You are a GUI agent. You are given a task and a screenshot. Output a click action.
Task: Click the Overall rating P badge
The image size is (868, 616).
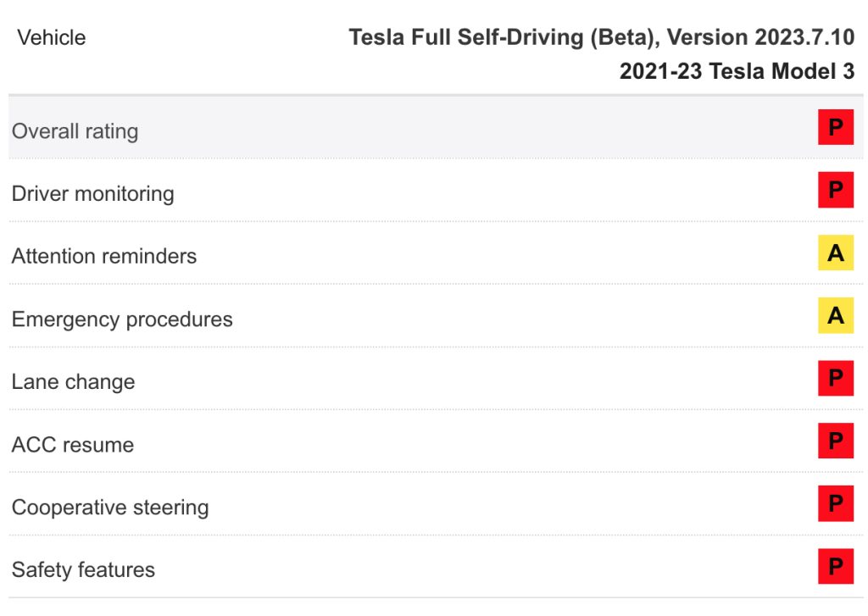tap(835, 127)
